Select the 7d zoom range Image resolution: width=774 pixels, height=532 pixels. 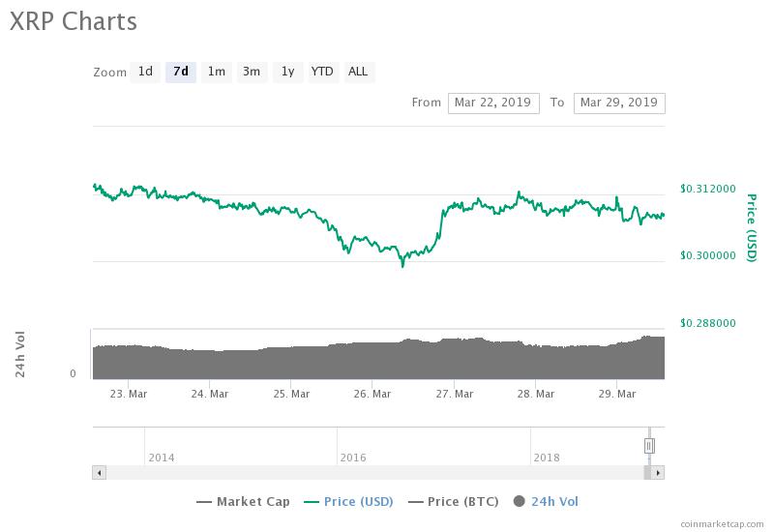pos(181,72)
